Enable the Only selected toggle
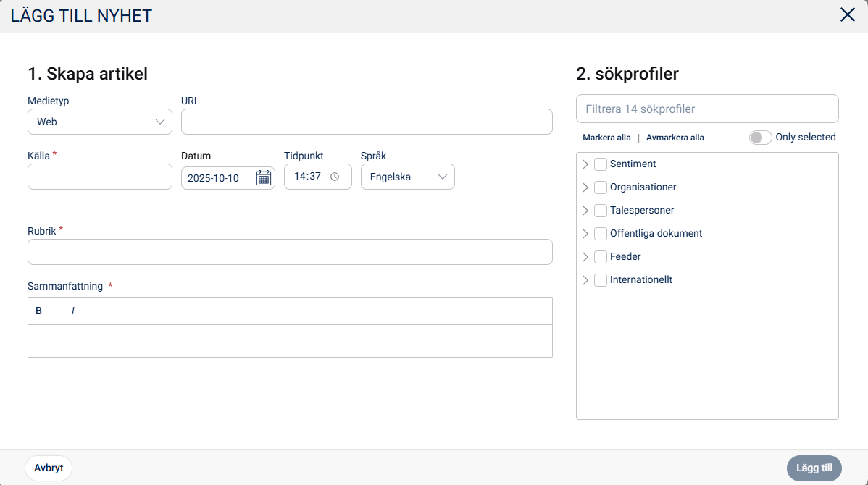The width and height of the screenshot is (868, 485). point(760,138)
